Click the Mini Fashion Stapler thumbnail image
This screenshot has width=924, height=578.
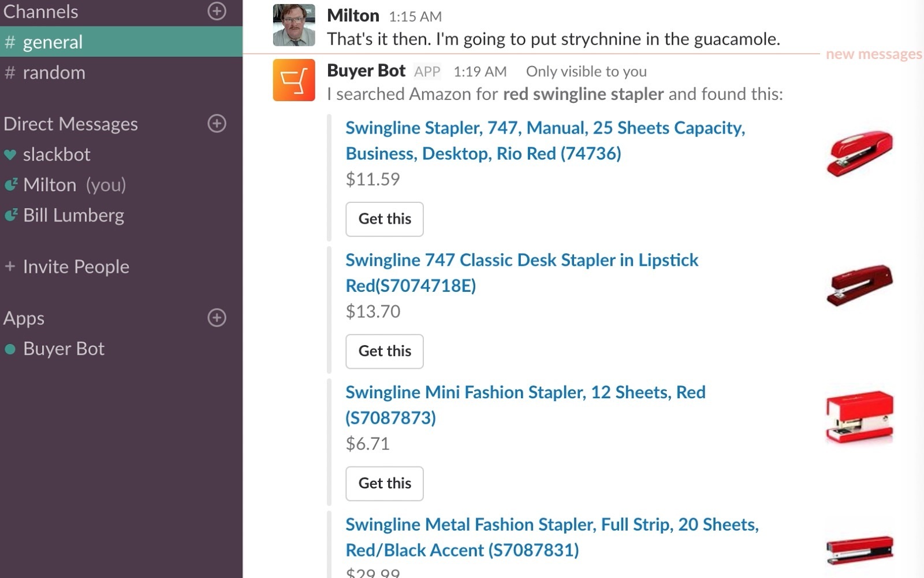(x=859, y=417)
